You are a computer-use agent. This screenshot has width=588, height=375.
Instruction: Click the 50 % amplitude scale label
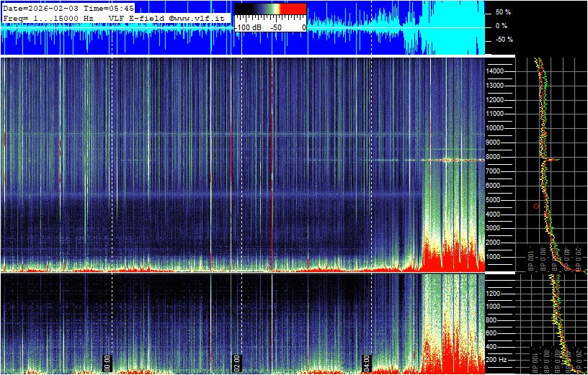click(x=503, y=12)
